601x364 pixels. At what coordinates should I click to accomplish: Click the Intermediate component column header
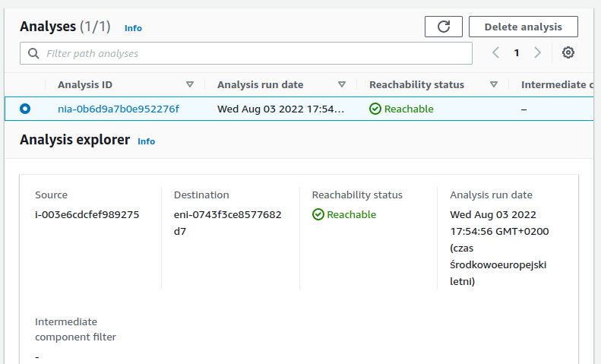point(556,84)
